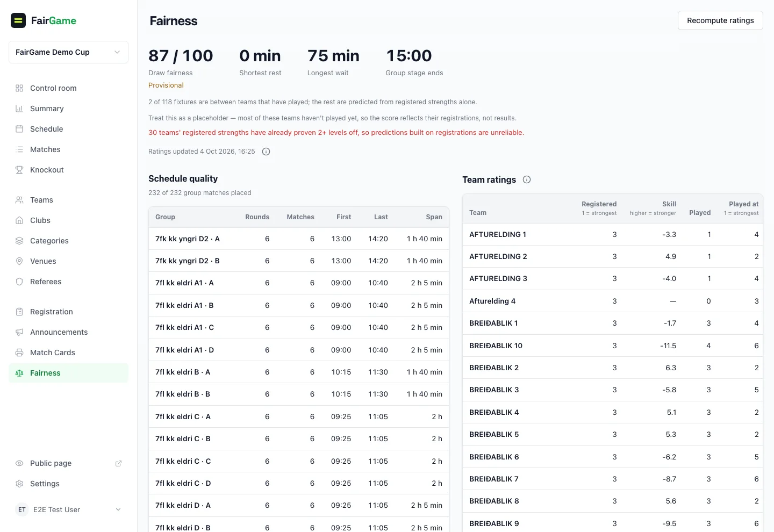Click the Settings gear icon
Screen dimensions: 774x532
click(x=19, y=484)
